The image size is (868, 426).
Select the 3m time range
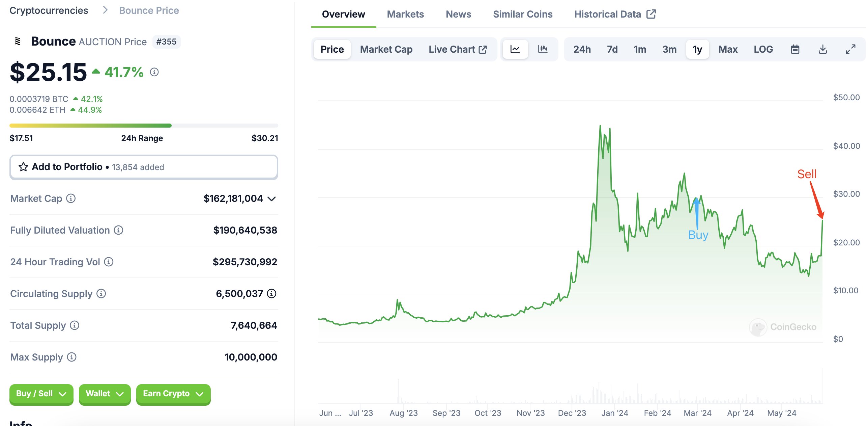point(669,49)
